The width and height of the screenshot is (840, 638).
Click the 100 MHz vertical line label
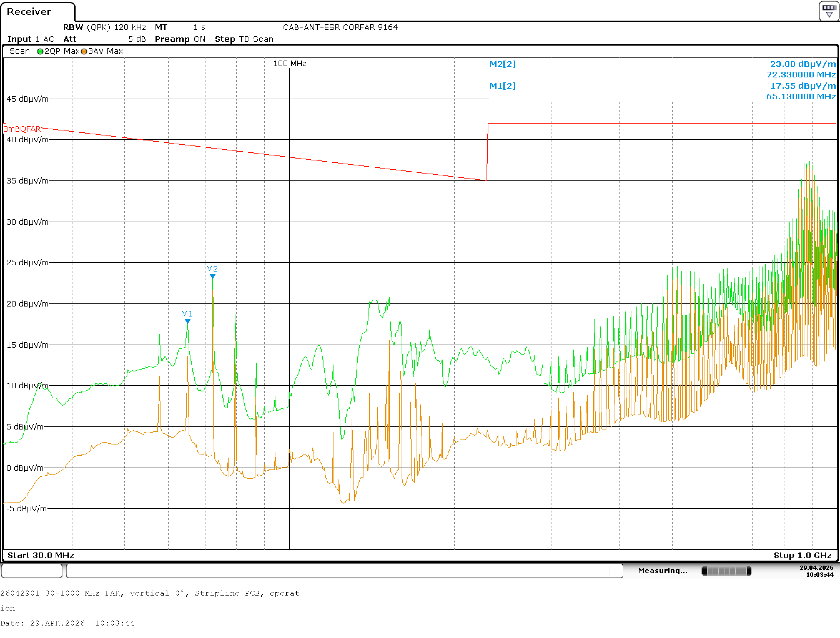(290, 63)
